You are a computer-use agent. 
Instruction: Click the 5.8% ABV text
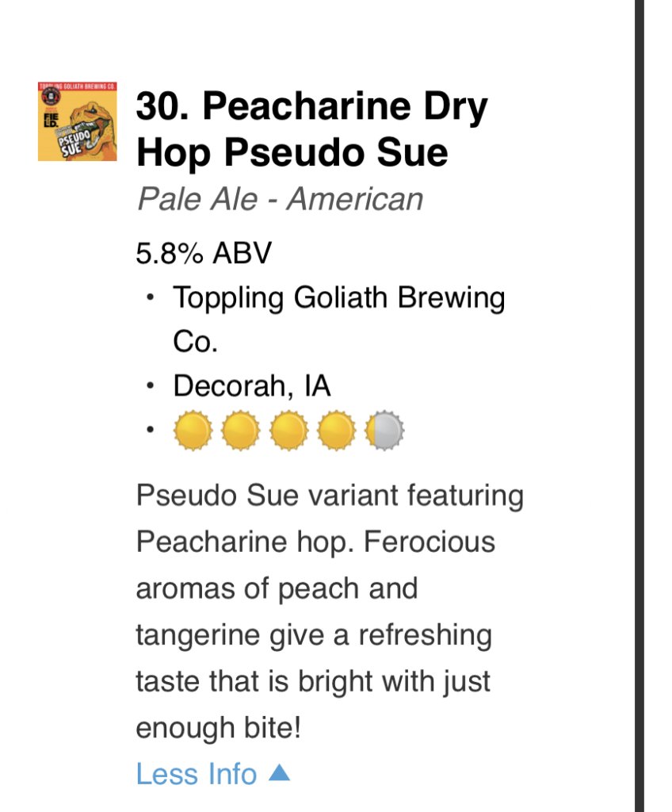click(x=204, y=254)
